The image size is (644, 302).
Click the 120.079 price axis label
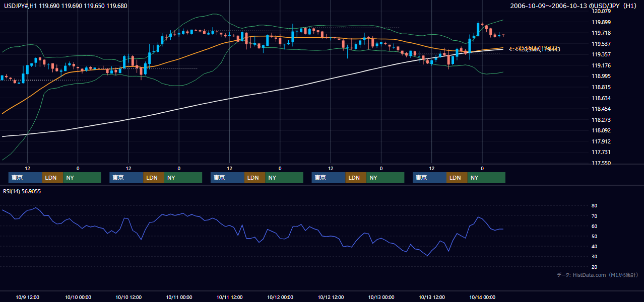[601, 11]
